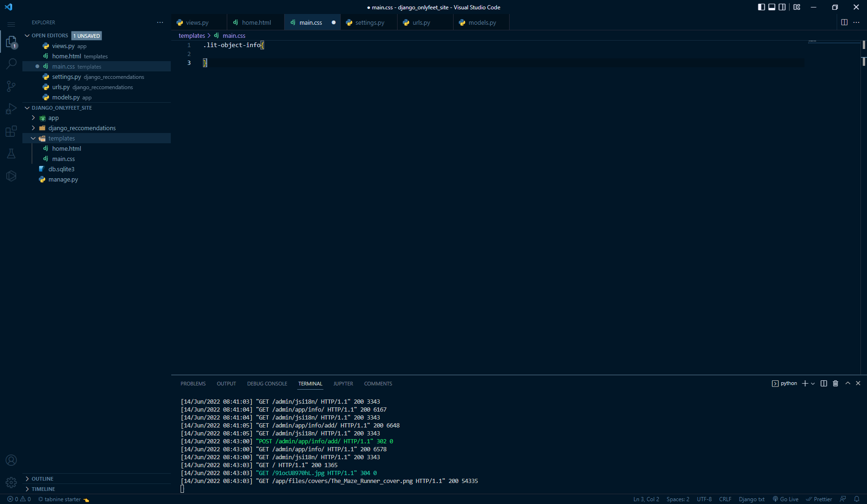
Task: Select settings.py in Open Editors
Action: (x=97, y=77)
